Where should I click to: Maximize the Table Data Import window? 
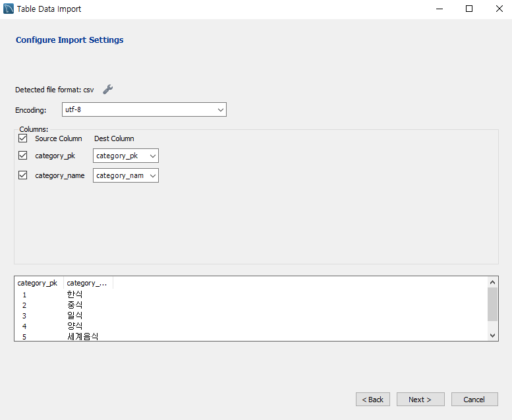[x=469, y=9]
